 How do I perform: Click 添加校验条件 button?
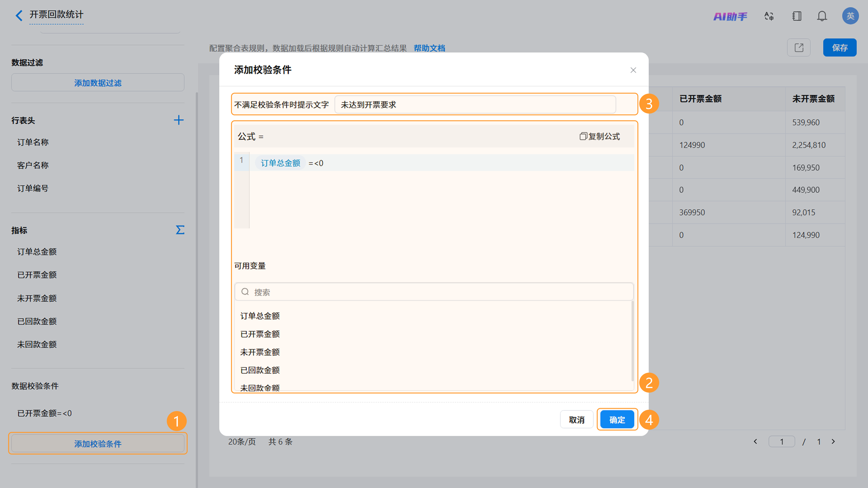click(98, 444)
